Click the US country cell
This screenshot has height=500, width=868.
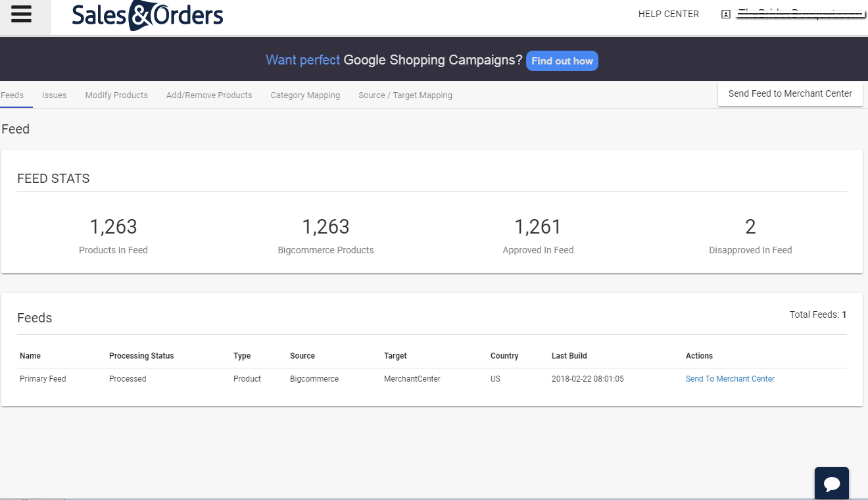[495, 379]
